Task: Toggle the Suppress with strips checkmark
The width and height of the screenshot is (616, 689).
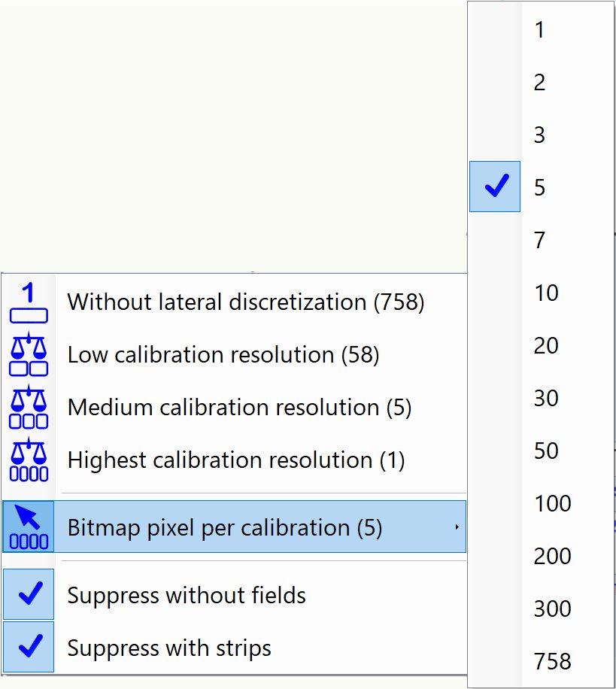Action: [29, 648]
